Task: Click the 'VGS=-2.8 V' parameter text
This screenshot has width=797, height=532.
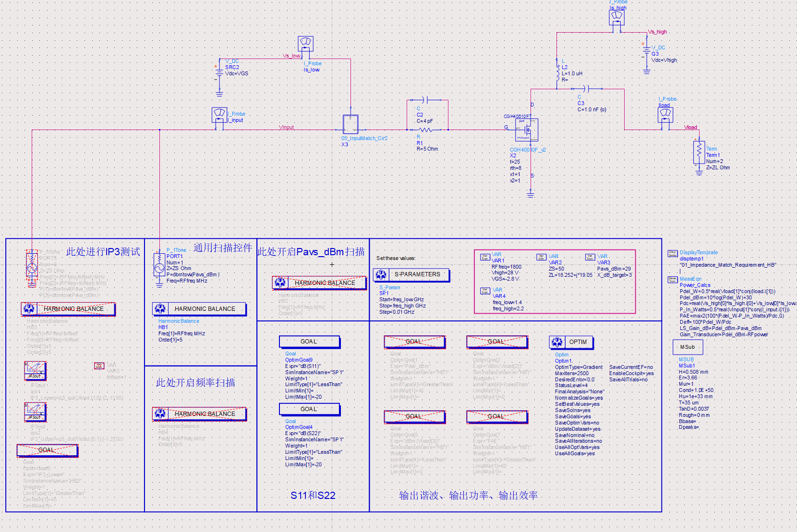Action: point(506,279)
